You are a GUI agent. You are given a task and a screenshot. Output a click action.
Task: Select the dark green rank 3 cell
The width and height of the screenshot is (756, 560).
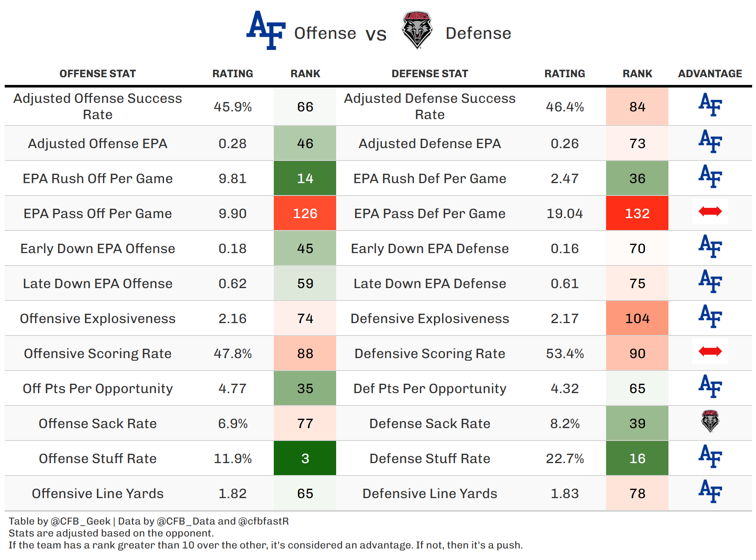(305, 458)
